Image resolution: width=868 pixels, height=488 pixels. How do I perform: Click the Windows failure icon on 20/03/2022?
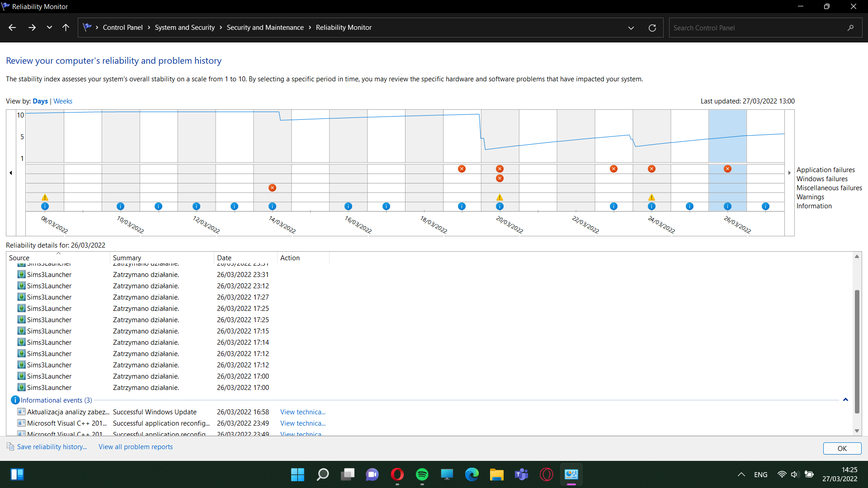pyautogui.click(x=500, y=178)
